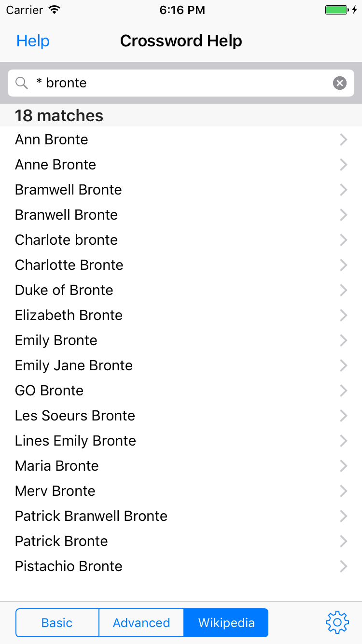
Task: Switch to the Advanced search mode
Action: pos(141,623)
